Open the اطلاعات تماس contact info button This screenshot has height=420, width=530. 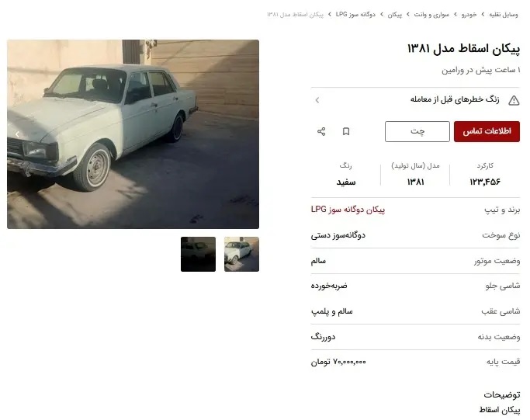(487, 131)
